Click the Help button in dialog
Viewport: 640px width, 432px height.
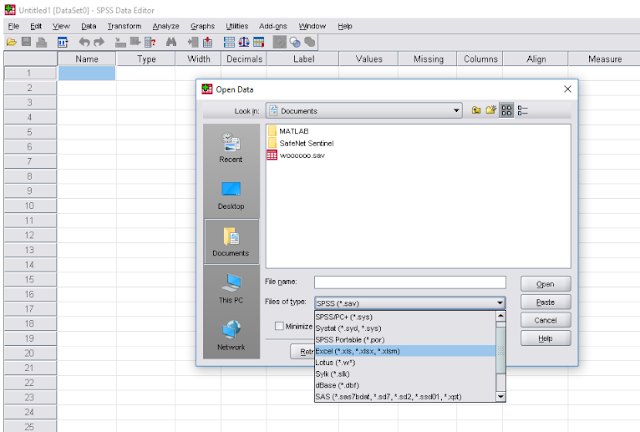pyautogui.click(x=545, y=338)
